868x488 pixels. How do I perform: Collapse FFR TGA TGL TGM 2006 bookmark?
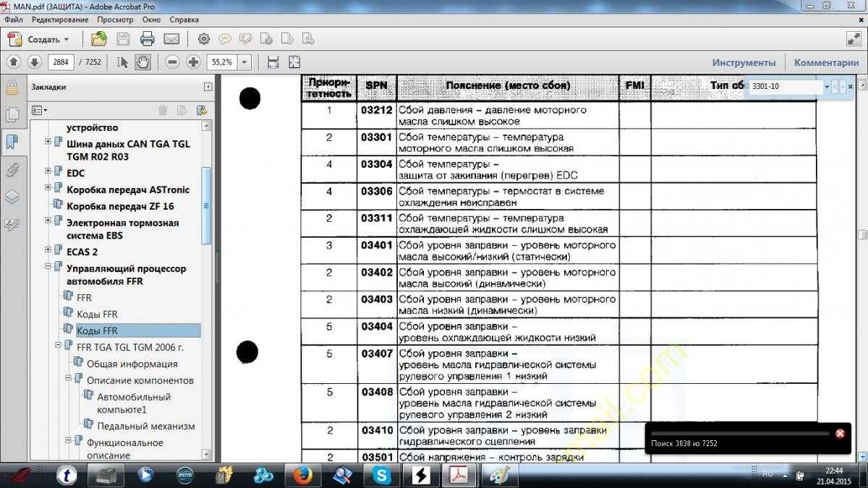pyautogui.click(x=58, y=345)
